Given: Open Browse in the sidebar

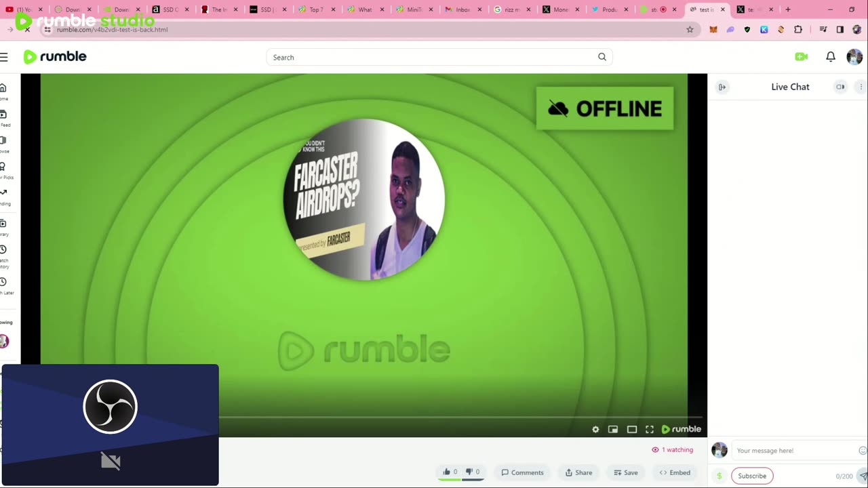Looking at the screenshot, I should pyautogui.click(x=3, y=144).
